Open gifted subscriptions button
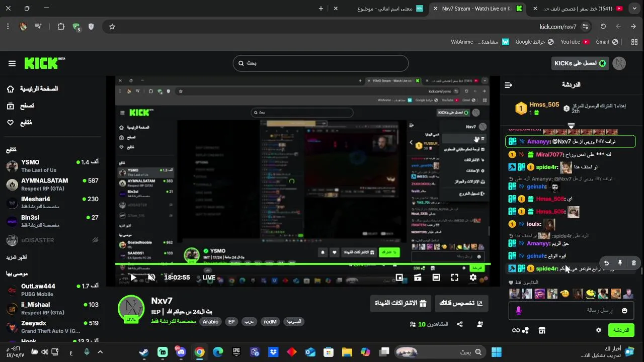 [x=400, y=303]
